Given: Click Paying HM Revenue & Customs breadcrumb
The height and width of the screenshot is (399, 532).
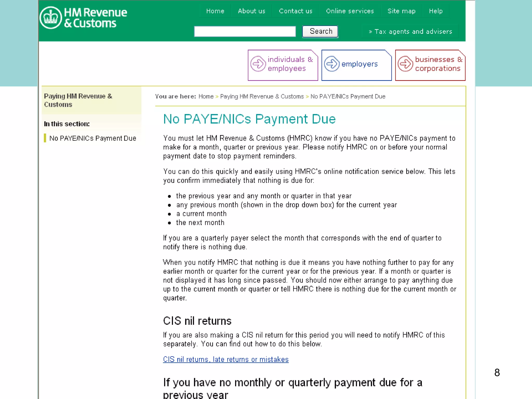Looking at the screenshot, I should click(262, 97).
